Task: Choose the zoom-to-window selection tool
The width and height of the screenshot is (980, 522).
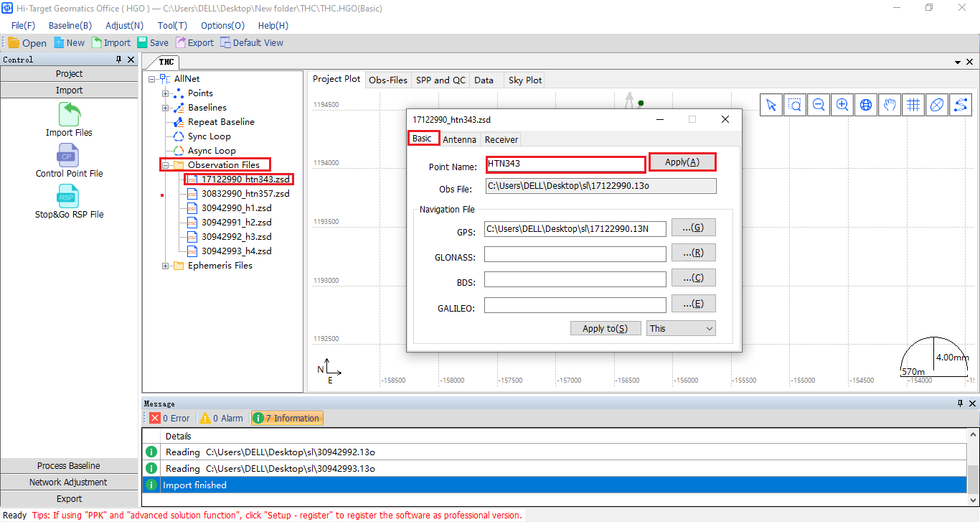Action: pos(795,106)
